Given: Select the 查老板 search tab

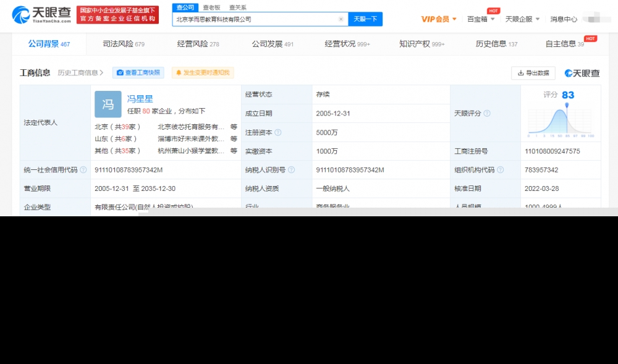Looking at the screenshot, I should tap(211, 7).
